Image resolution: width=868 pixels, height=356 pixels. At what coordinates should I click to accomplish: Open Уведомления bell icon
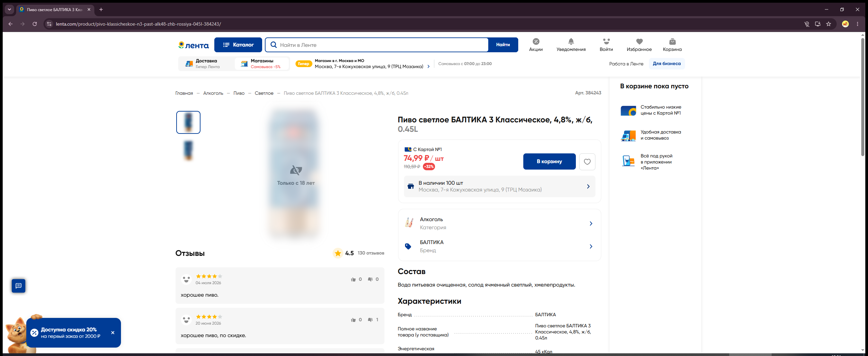pyautogui.click(x=571, y=45)
